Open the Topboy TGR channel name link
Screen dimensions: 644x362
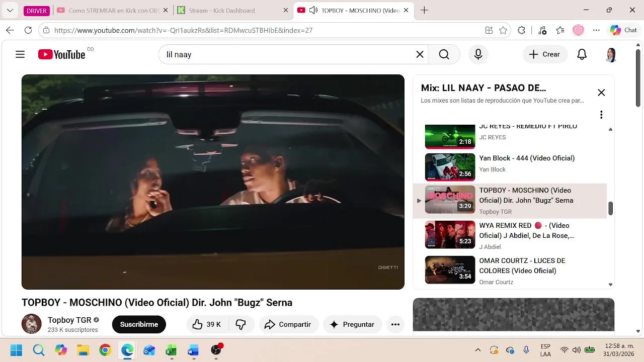coord(69,320)
